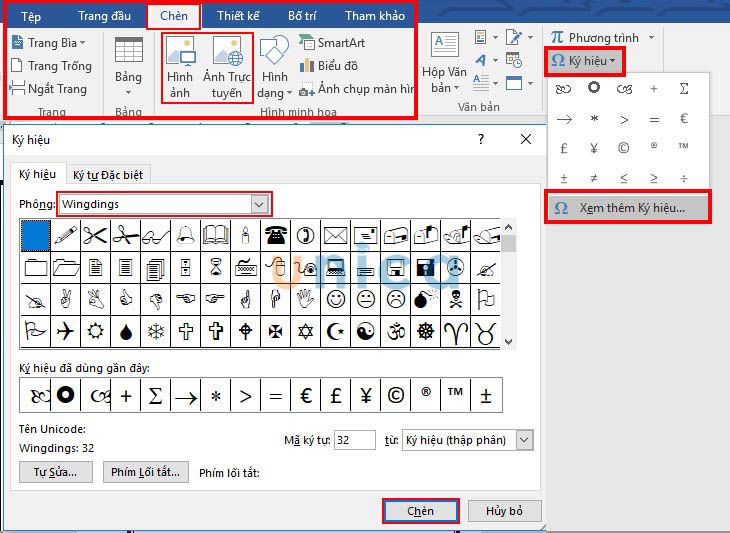730x533 pixels.
Task: Switch to the Trang đầu tab
Action: [104, 16]
